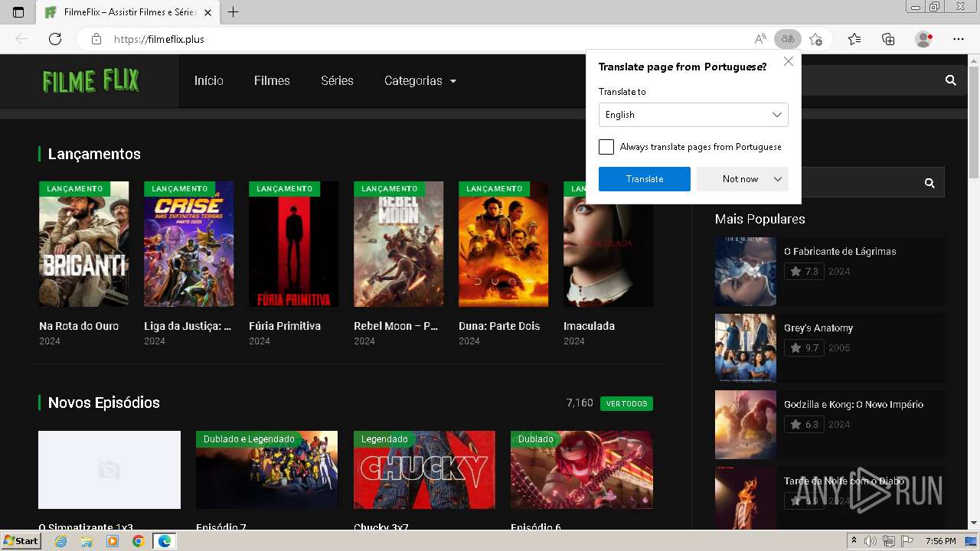Open Filmes section

coord(272,80)
